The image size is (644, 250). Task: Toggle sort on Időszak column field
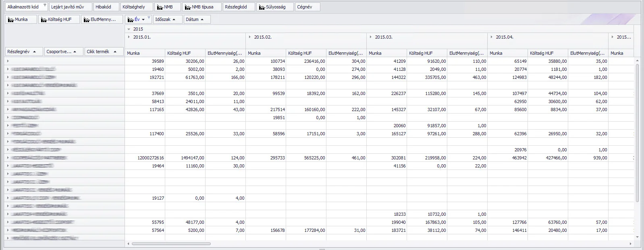[174, 20]
